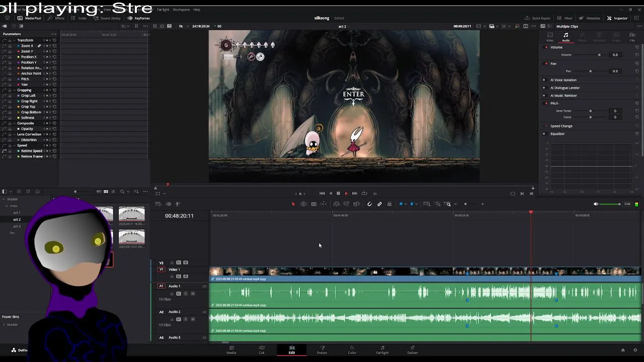Image resolution: width=644 pixels, height=362 pixels.
Task: Toggle the linked selection chain icon
Action: (x=380, y=204)
